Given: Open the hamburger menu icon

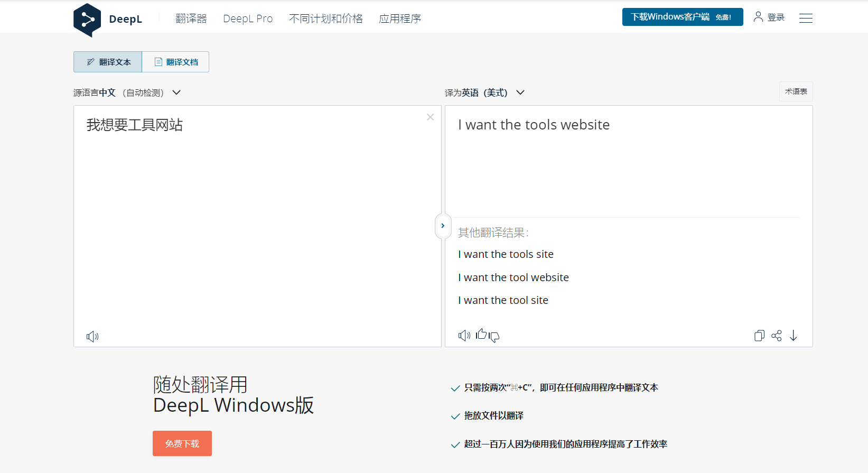Looking at the screenshot, I should pyautogui.click(x=806, y=18).
